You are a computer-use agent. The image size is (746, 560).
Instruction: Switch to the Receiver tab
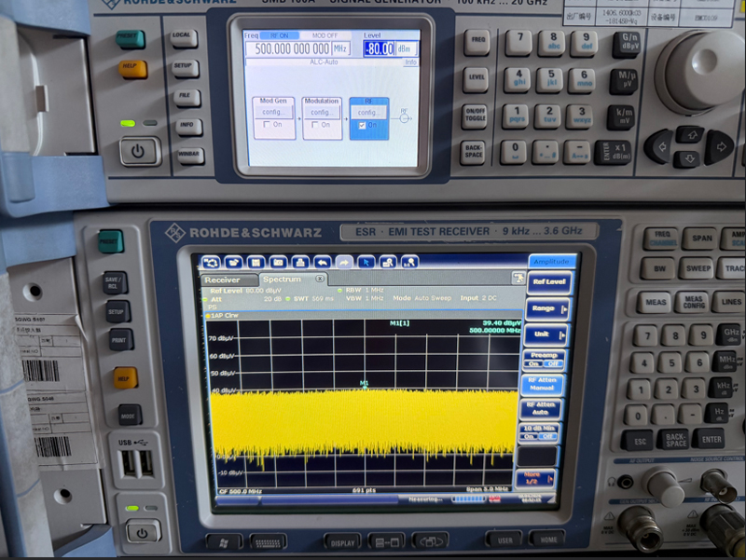(x=228, y=280)
